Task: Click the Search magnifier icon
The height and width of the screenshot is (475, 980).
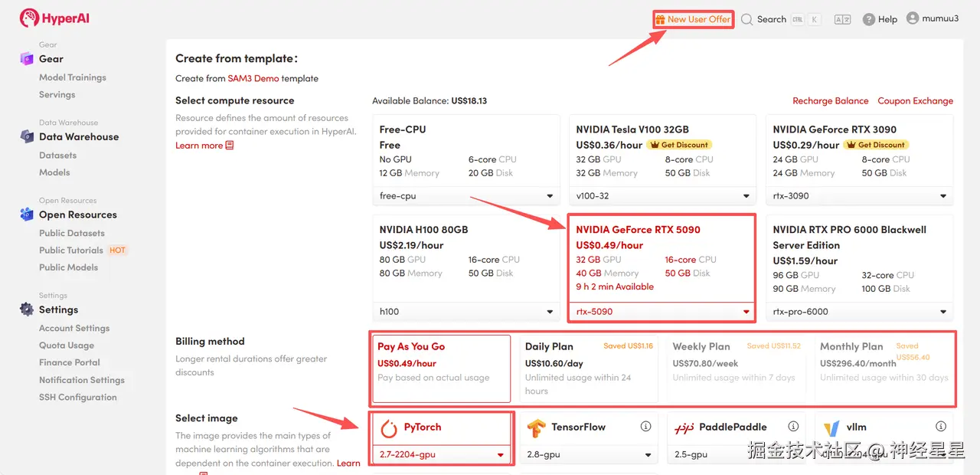Action: (747, 20)
